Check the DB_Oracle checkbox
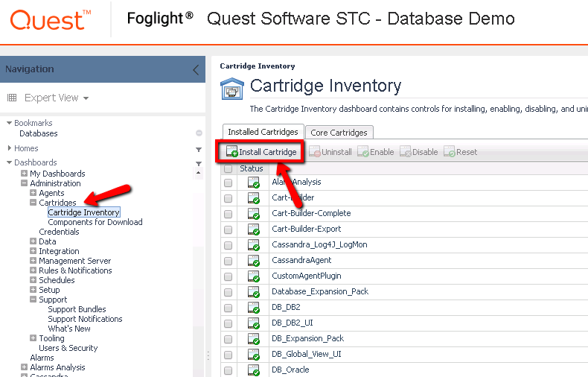The image size is (588, 377). tap(228, 370)
